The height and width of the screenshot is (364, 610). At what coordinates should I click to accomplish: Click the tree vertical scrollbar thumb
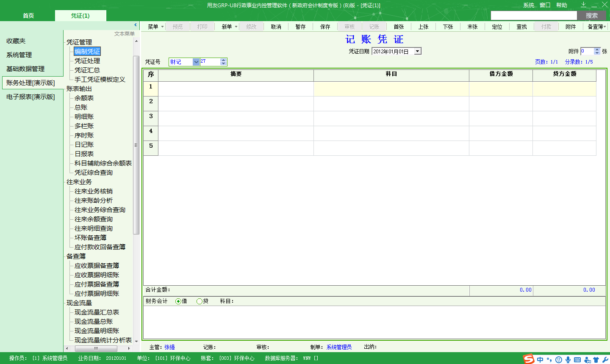(136, 145)
